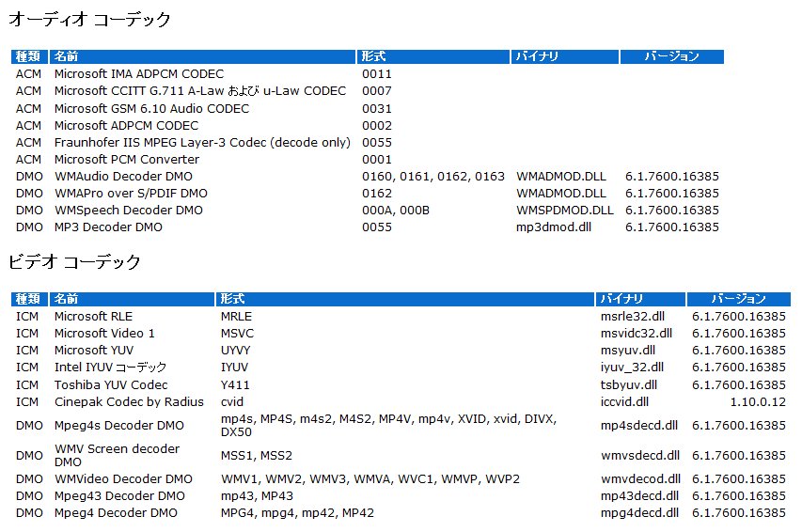
Task: Select the 'Microsoft ADPCM CODEC' row text
Action: 126,125
